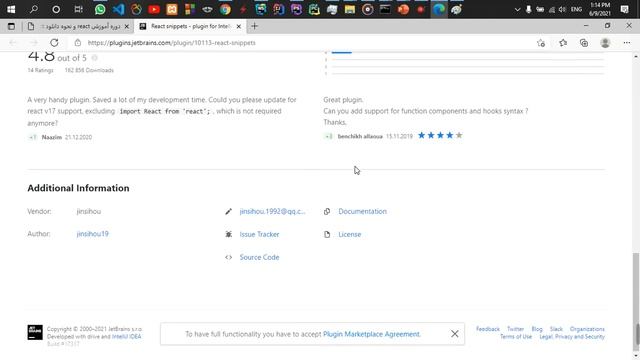This screenshot has width=640, height=360.
Task: Add this page to favorites
Action: (x=541, y=42)
